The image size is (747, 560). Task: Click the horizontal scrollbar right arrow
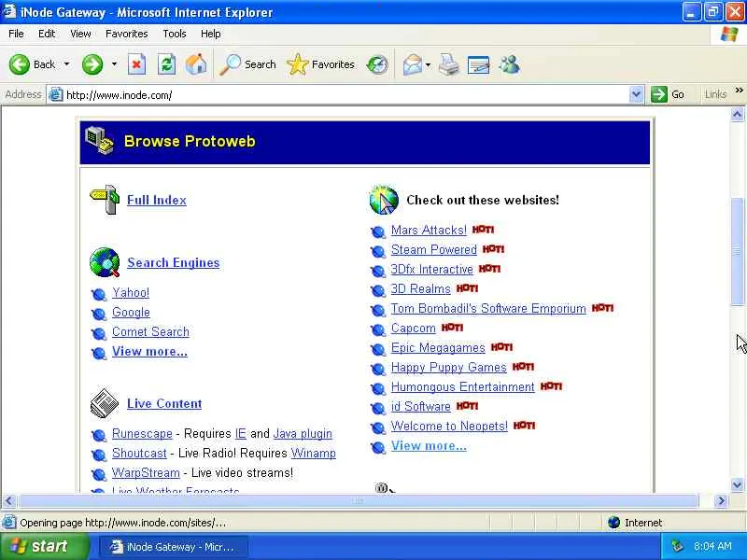pos(721,500)
